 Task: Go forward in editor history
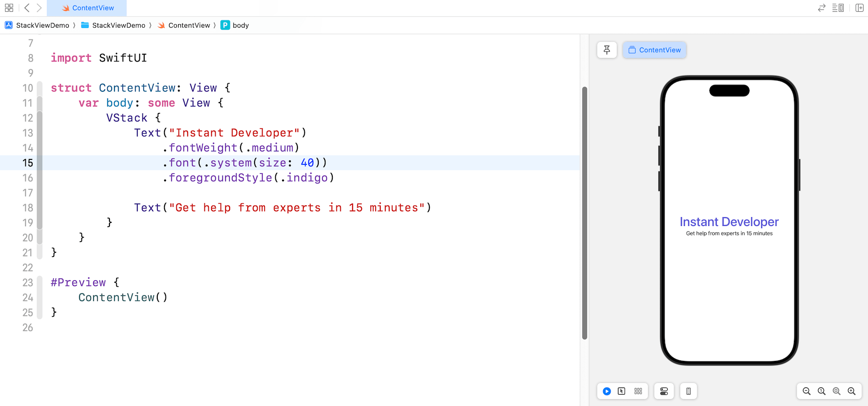(x=39, y=8)
